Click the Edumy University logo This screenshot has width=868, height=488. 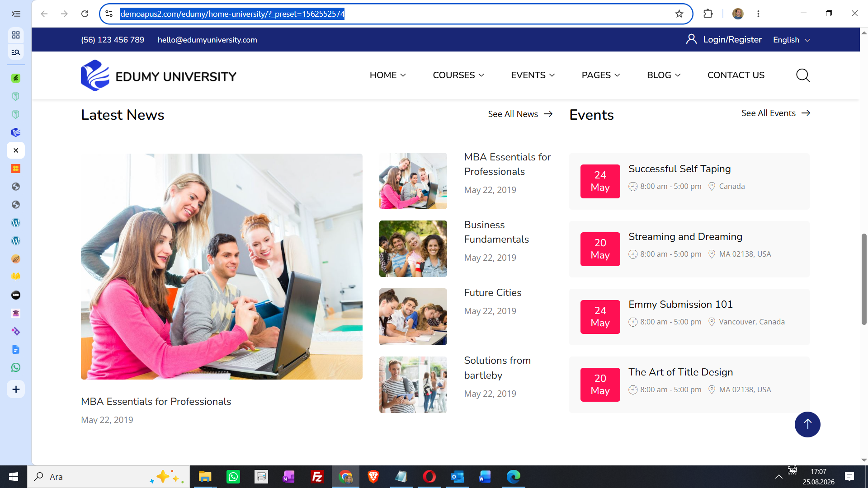[x=159, y=75]
